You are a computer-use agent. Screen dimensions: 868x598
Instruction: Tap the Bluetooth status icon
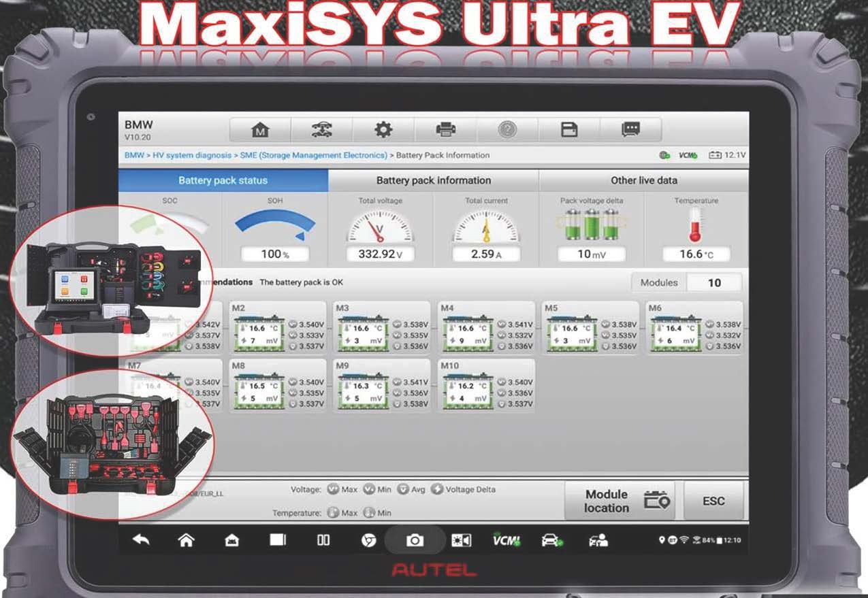click(x=671, y=540)
